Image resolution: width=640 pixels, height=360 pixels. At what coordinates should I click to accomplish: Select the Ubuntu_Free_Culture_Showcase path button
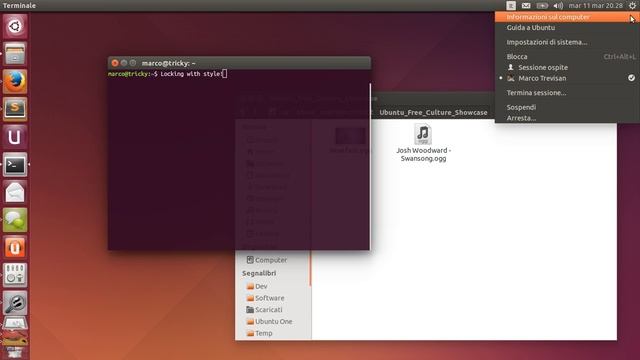(433, 112)
